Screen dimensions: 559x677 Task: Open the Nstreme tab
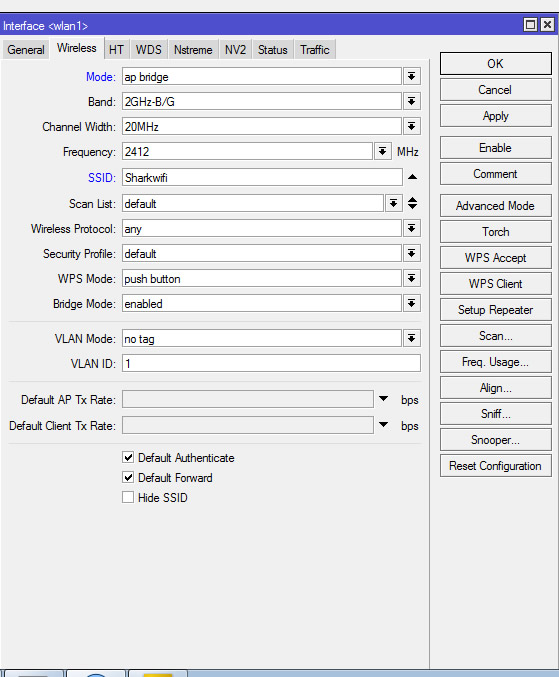pyautogui.click(x=193, y=50)
